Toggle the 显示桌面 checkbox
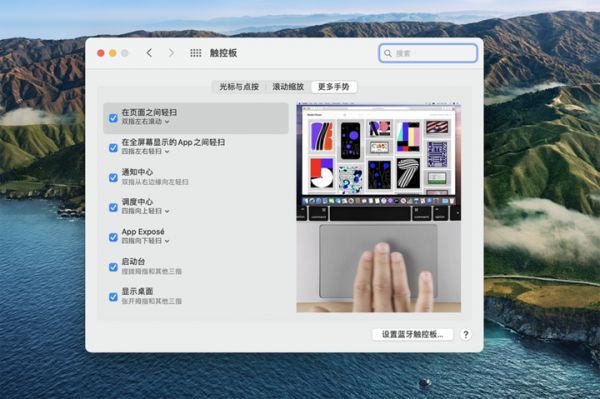The image size is (600, 399). [113, 297]
